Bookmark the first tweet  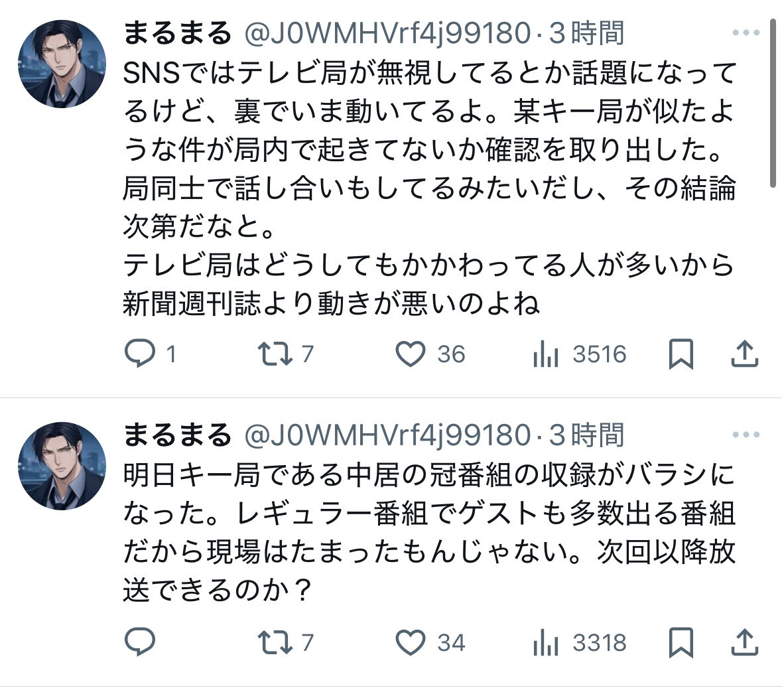click(x=681, y=354)
